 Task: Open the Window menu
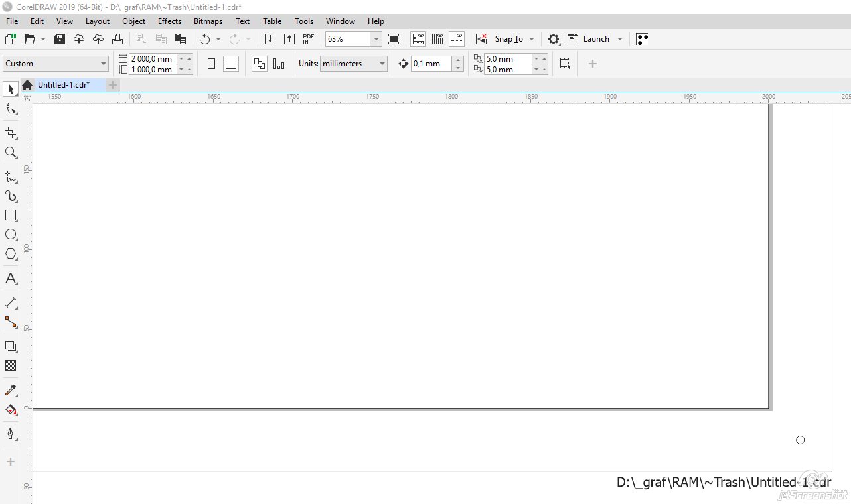click(340, 21)
